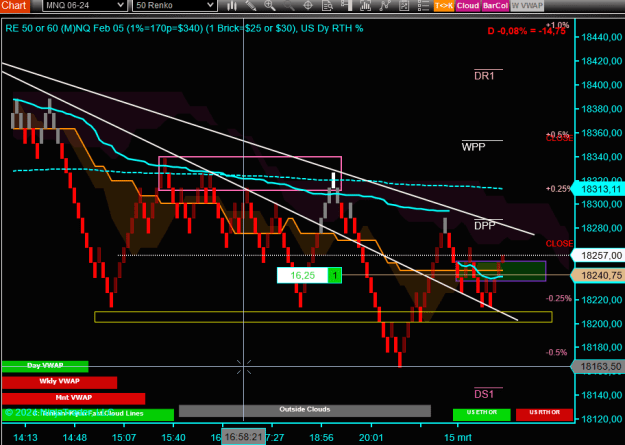
Task: Open the properties list icon
Action: pyautogui.click(x=423, y=6)
